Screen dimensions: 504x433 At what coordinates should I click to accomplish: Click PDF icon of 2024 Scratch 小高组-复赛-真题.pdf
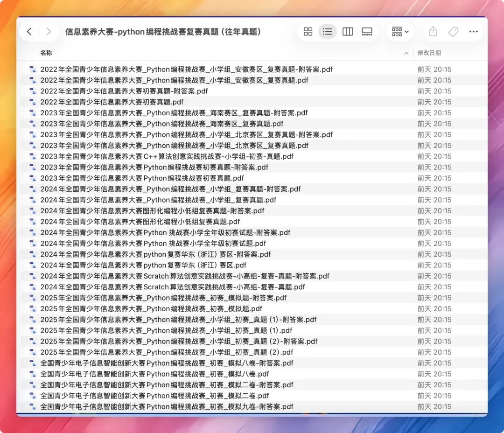point(33,287)
